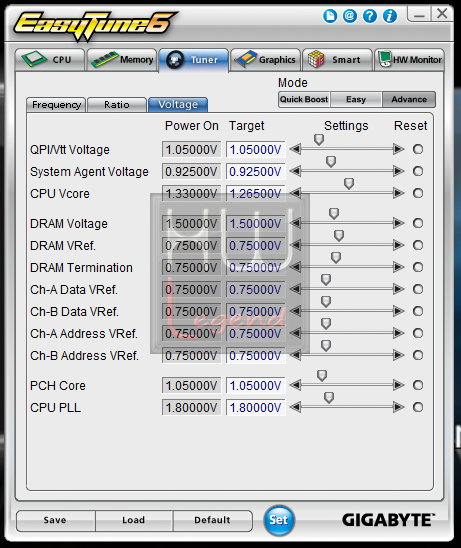Click the System Agent Voltage slider handle
Image resolution: width=461 pixels, height=548 pixels.
(x=331, y=161)
